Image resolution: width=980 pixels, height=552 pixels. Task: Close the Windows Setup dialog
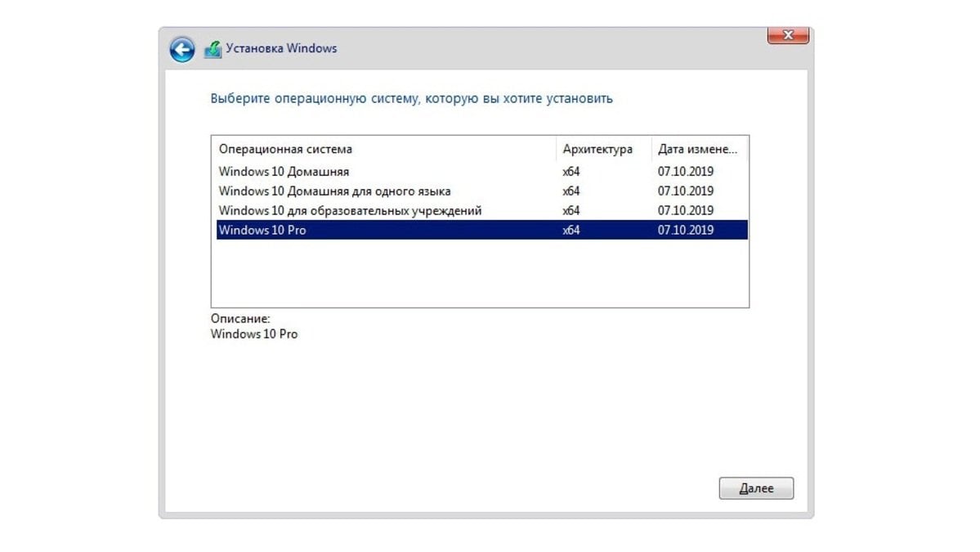point(788,36)
